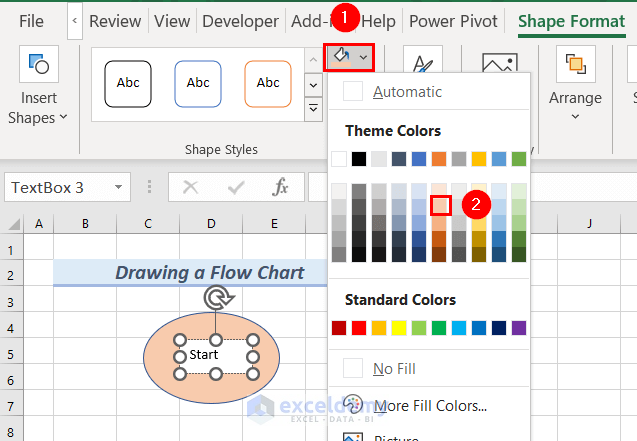The image size is (637, 441).
Task: Click the Shape Fill paint bucket icon
Action: [x=341, y=57]
